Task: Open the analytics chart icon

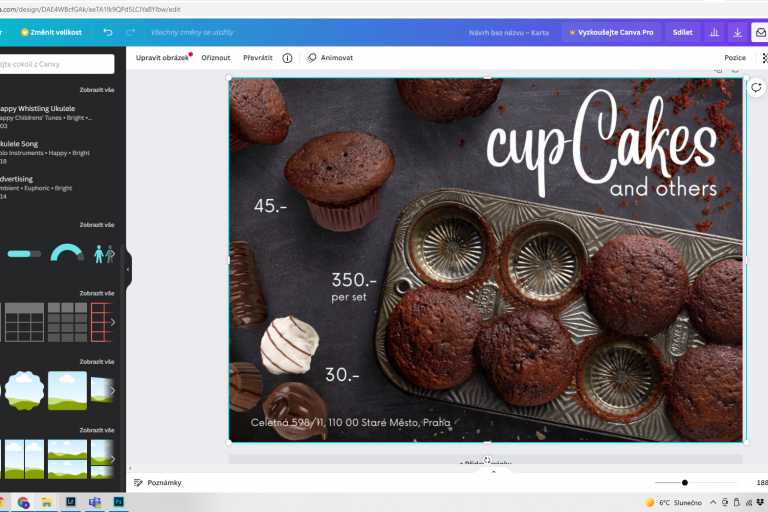Action: (x=714, y=32)
